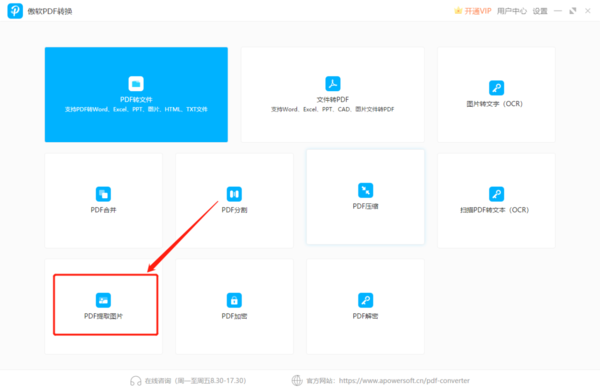Open the PDF压缩 compress icon

point(365,190)
